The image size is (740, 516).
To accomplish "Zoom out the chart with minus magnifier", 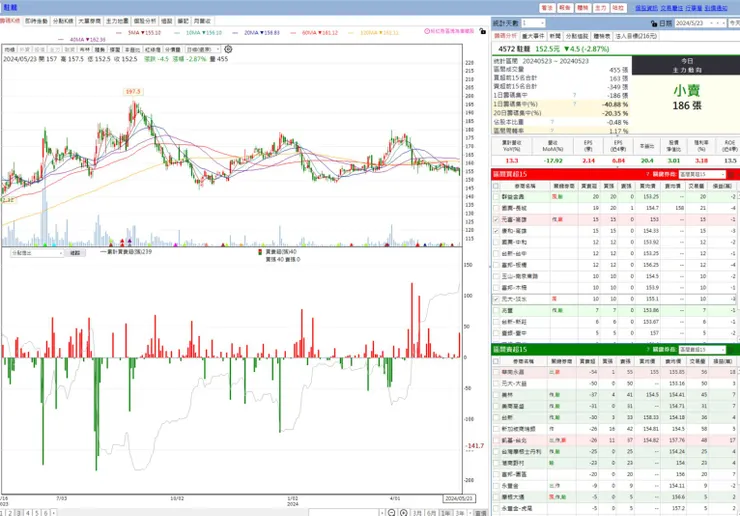I will 391,513.
